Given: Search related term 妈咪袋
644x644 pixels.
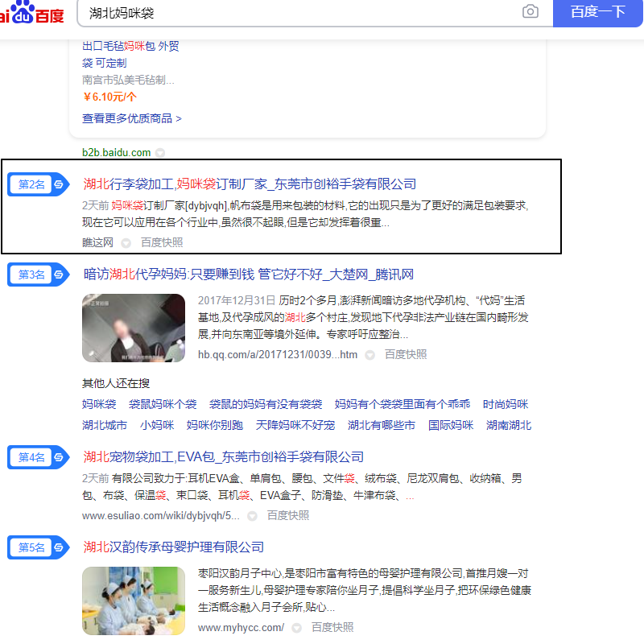Looking at the screenshot, I should point(99,404).
